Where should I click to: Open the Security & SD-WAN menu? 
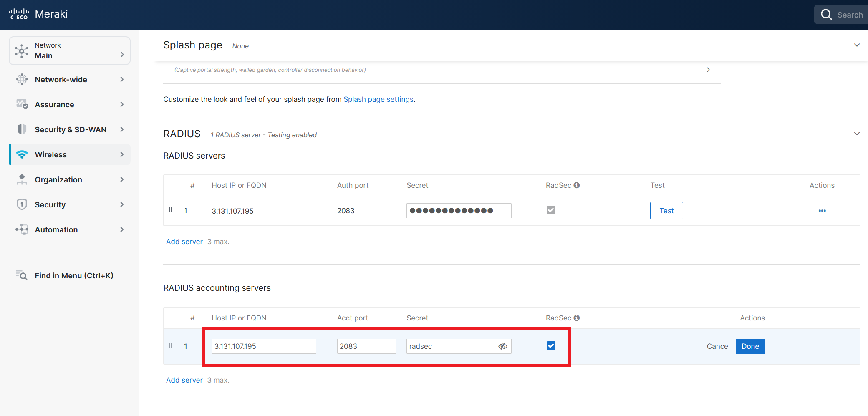tap(70, 129)
